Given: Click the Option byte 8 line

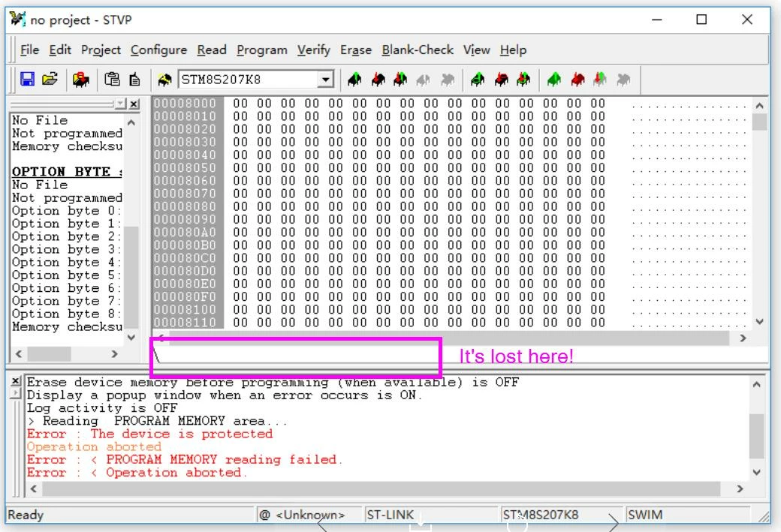Looking at the screenshot, I should point(67,314).
